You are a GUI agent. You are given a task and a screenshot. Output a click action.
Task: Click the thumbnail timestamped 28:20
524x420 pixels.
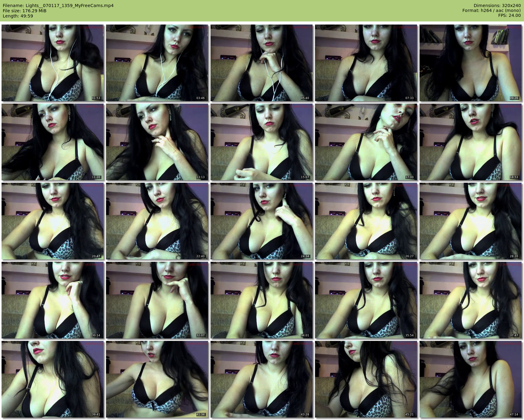pos(470,221)
